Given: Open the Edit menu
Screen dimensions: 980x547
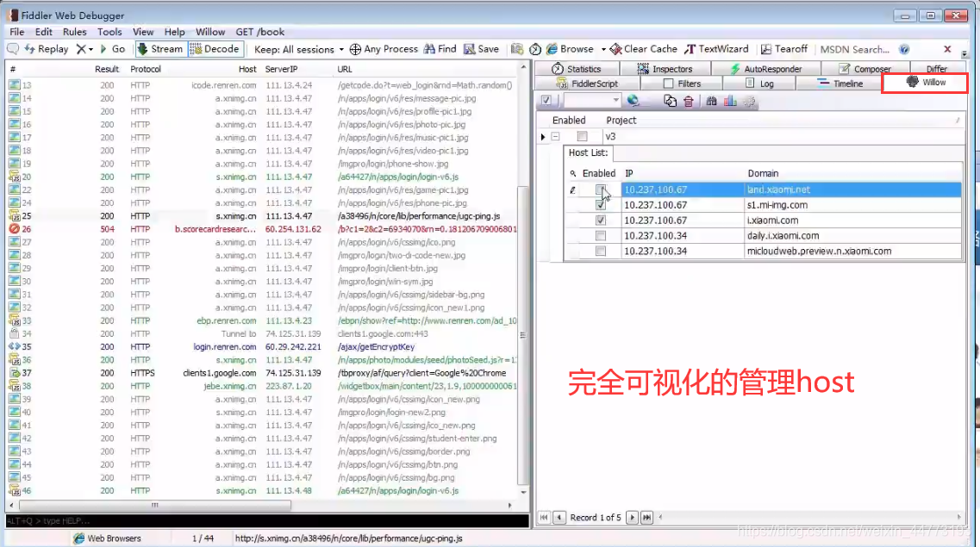Looking at the screenshot, I should (44, 32).
